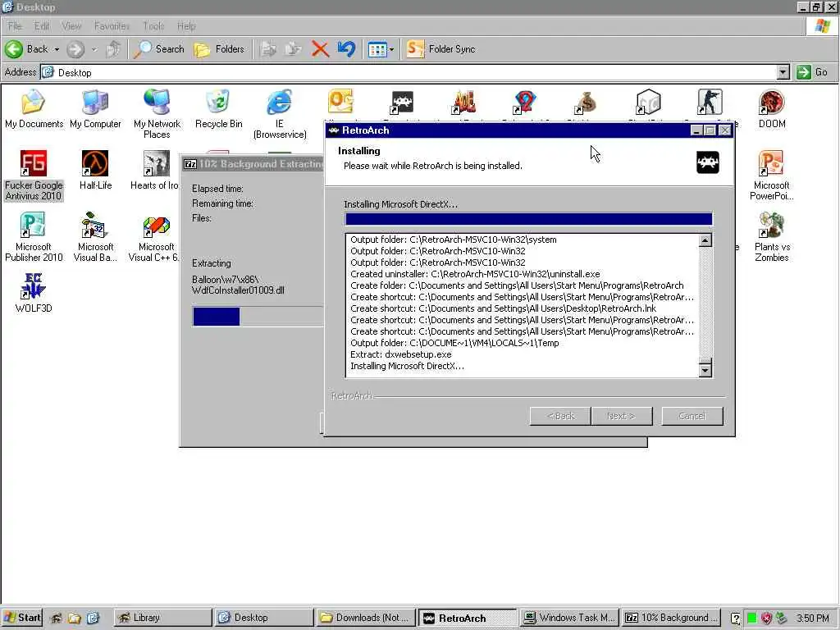Viewport: 840px width, 630px height.
Task: Launch Folder Sync from the toolbar
Action: pyautogui.click(x=441, y=49)
